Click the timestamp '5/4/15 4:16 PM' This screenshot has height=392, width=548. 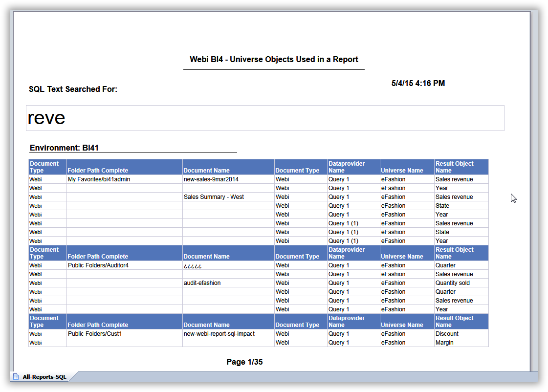point(418,83)
